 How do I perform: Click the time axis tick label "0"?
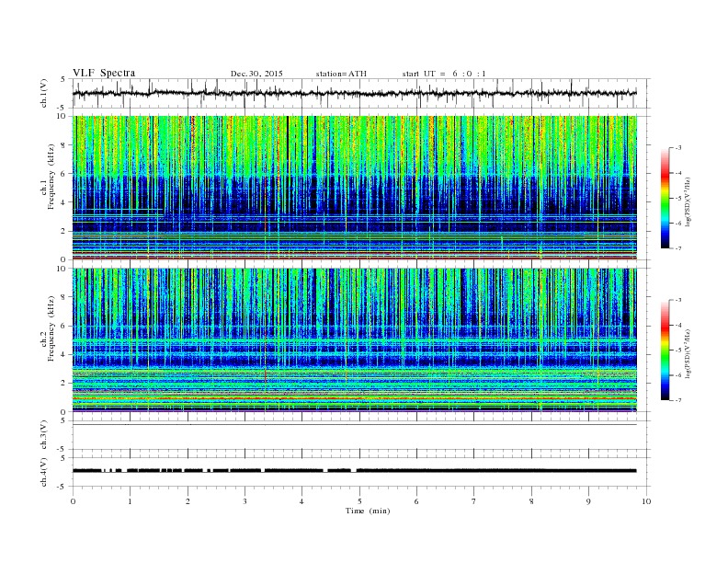73,501
